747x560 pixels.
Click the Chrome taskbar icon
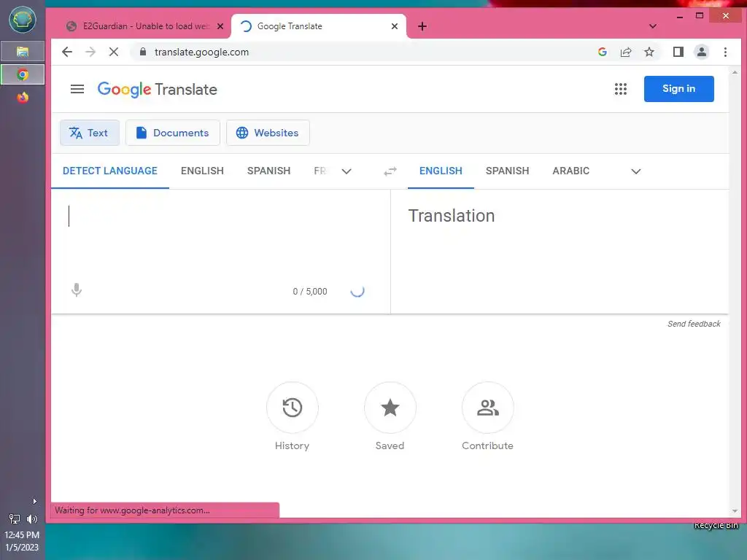23,74
